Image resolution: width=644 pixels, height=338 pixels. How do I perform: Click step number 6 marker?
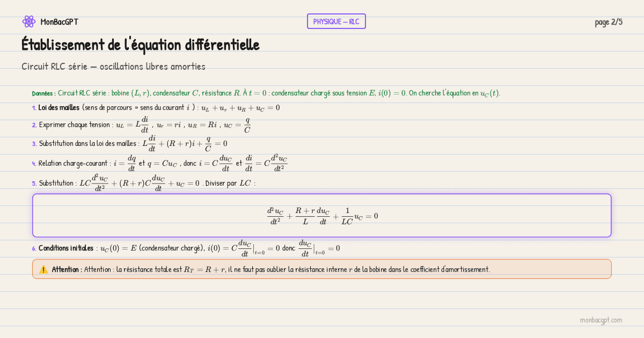click(34, 248)
